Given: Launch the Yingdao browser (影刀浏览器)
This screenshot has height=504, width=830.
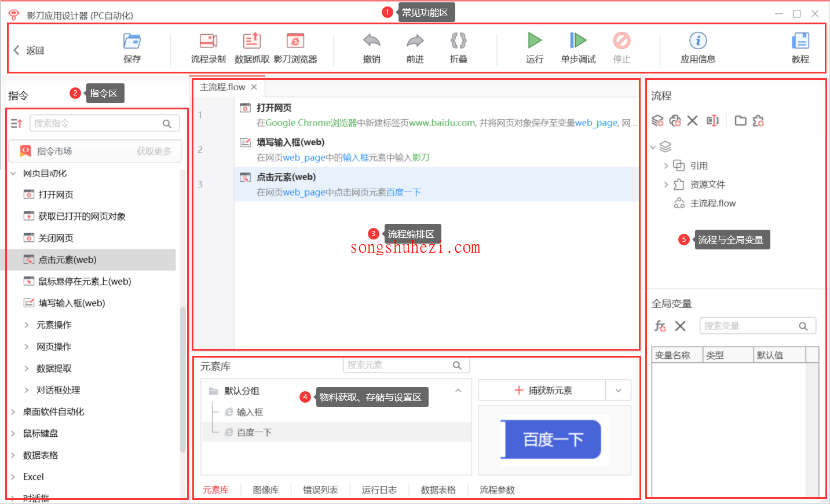Looking at the screenshot, I should (x=295, y=42).
